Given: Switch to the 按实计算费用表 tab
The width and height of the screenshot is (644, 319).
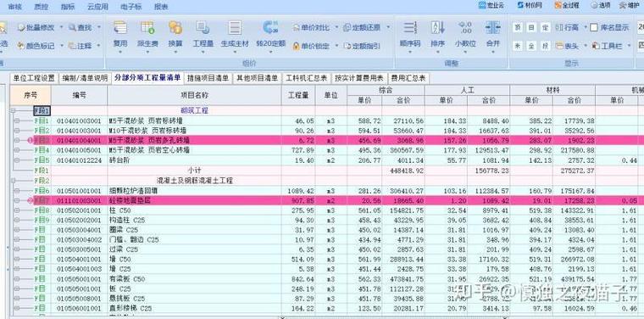Looking at the screenshot, I should pos(359,78).
